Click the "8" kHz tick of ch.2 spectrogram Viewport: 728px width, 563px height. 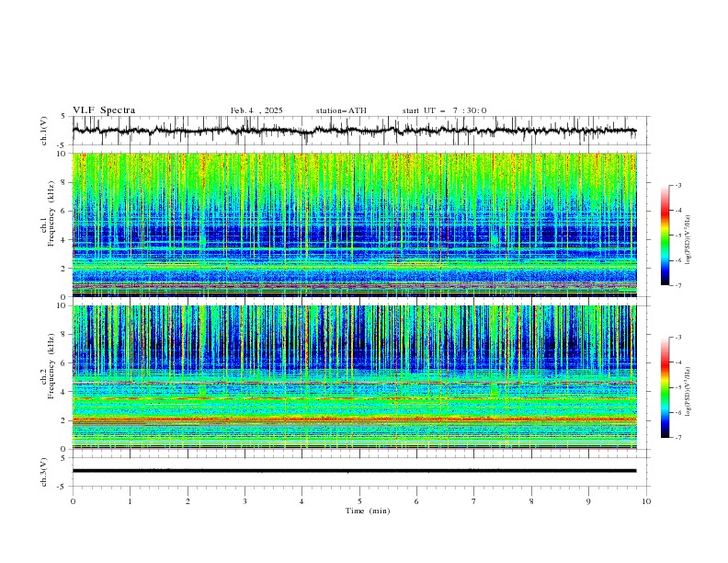click(64, 335)
